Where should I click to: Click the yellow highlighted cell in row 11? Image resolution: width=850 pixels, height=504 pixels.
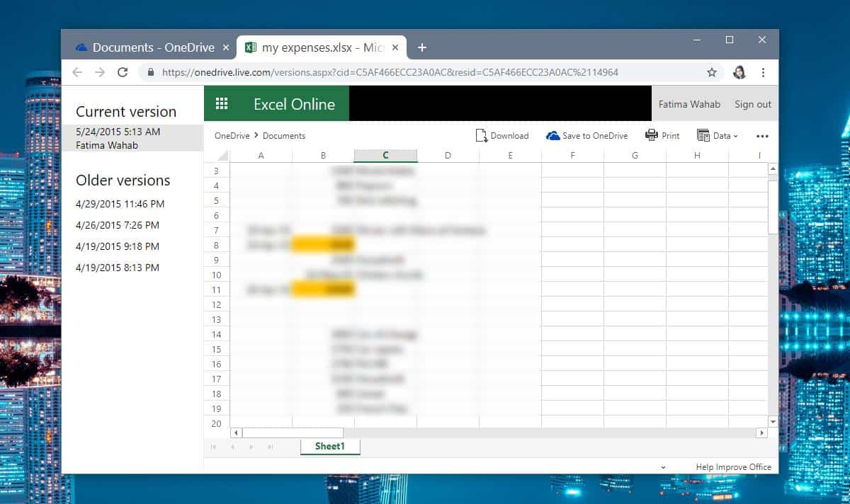[x=323, y=290]
